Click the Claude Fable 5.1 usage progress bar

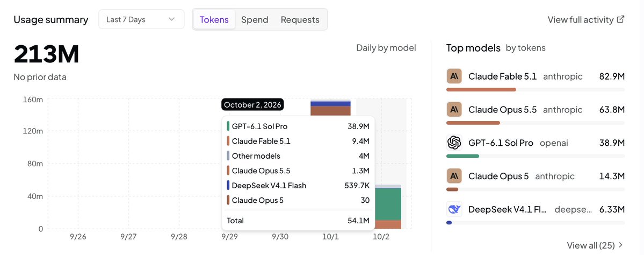tap(536, 89)
